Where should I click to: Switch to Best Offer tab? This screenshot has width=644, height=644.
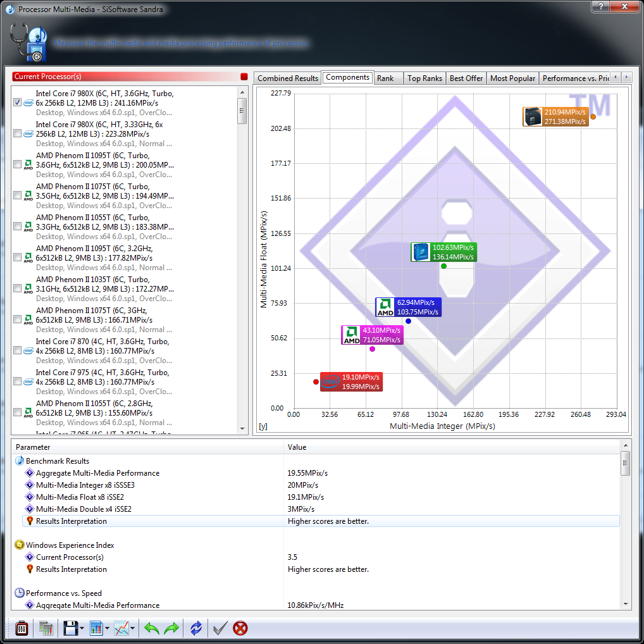click(466, 78)
